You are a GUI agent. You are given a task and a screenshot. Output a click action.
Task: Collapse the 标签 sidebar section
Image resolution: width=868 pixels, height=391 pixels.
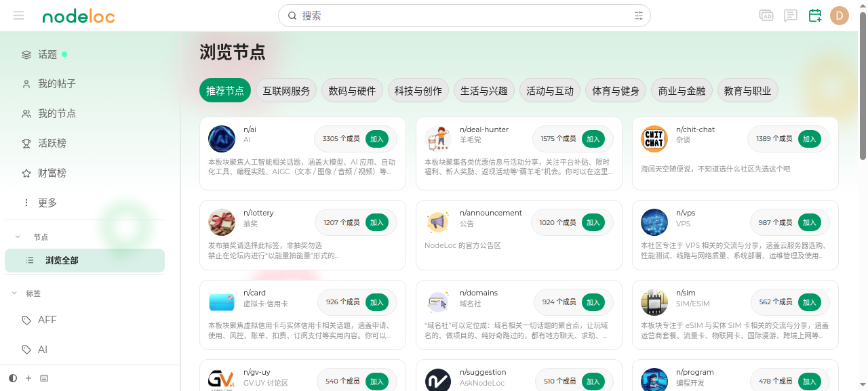[14, 293]
